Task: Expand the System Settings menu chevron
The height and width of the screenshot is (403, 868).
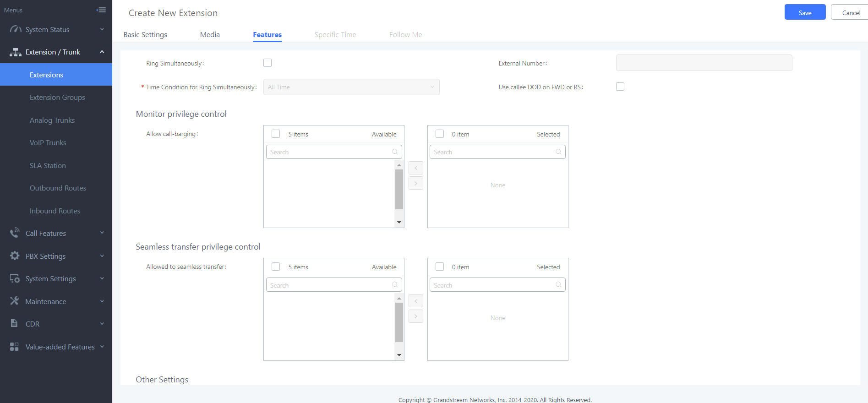Action: 102,278
